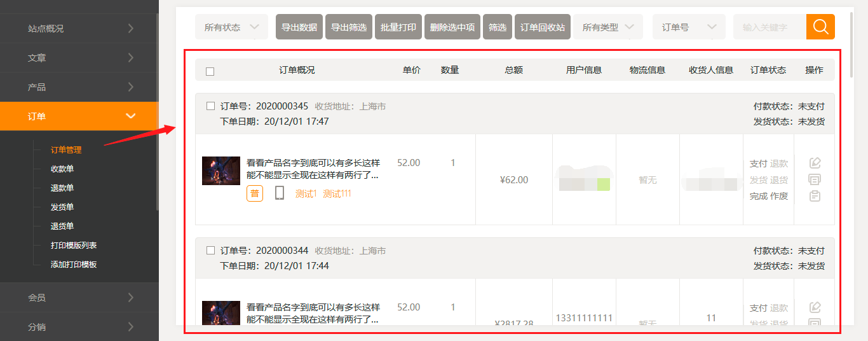Toggle the select-all checkbox in table header
This screenshot has height=341, width=868.
pos(210,71)
